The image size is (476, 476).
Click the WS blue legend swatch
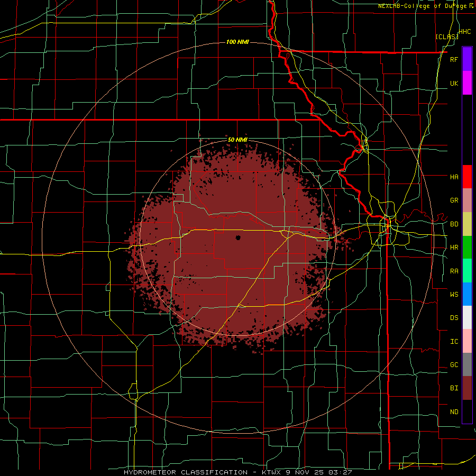pos(467,294)
